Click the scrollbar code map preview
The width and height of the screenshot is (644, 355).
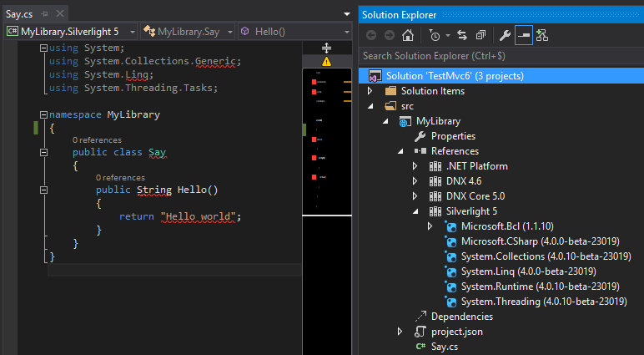pyautogui.click(x=327, y=141)
